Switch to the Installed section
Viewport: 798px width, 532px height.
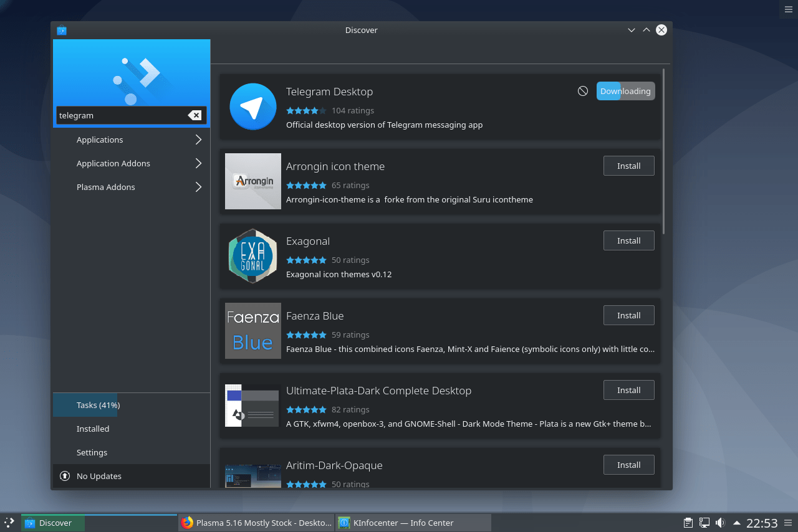(93, 429)
